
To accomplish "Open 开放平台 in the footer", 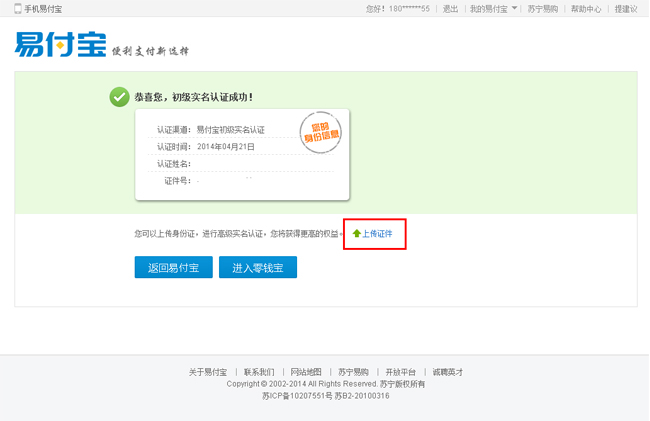I will 399,372.
